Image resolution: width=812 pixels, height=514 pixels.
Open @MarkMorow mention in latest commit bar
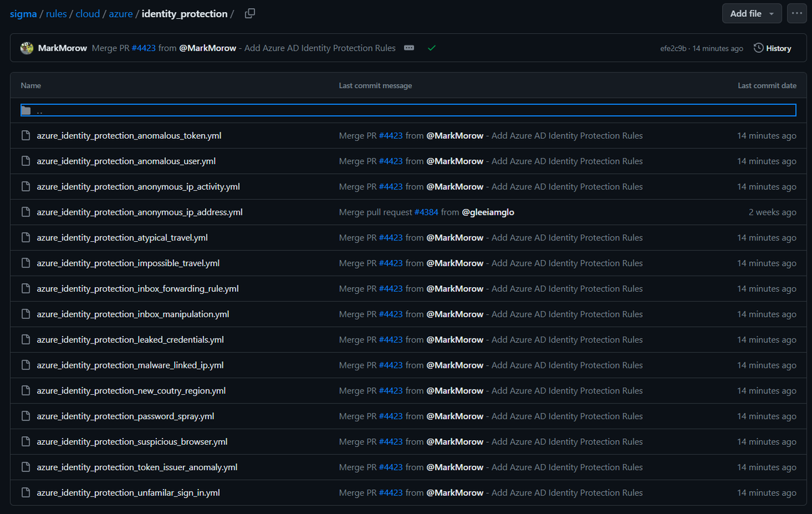click(208, 48)
